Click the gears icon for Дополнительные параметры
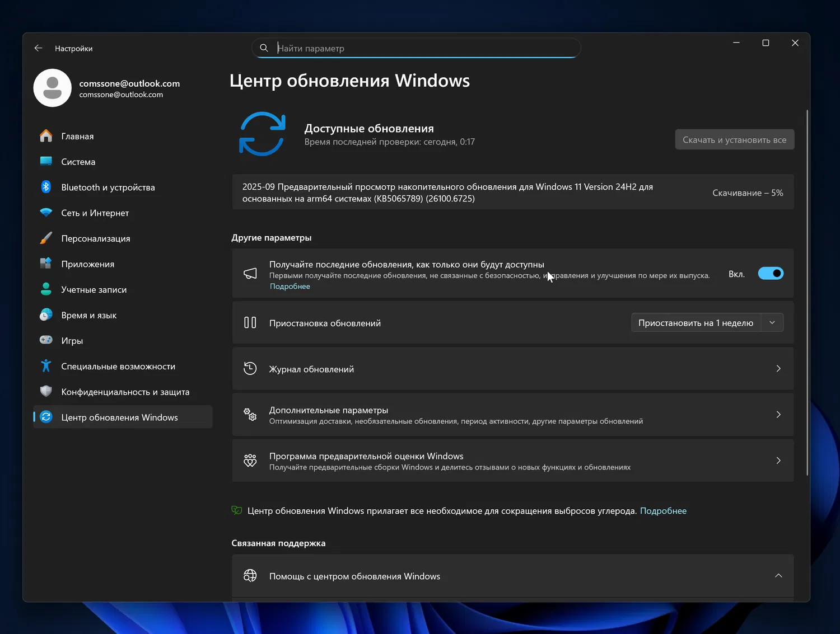 [x=250, y=415]
